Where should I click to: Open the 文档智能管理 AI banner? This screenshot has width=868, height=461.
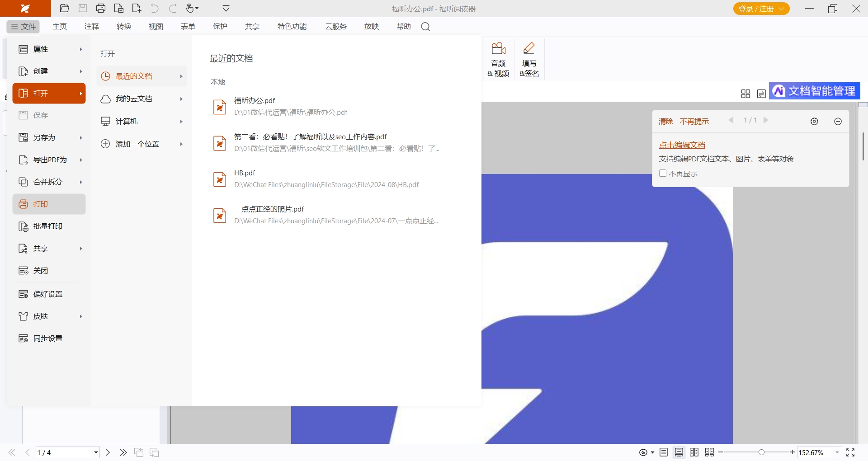tap(814, 91)
